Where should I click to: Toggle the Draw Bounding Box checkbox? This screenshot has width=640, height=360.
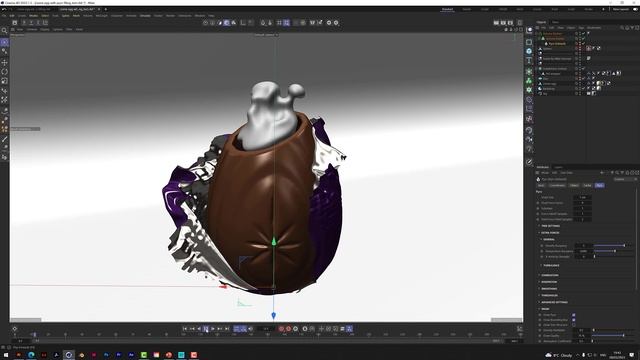pyautogui.click(x=573, y=320)
